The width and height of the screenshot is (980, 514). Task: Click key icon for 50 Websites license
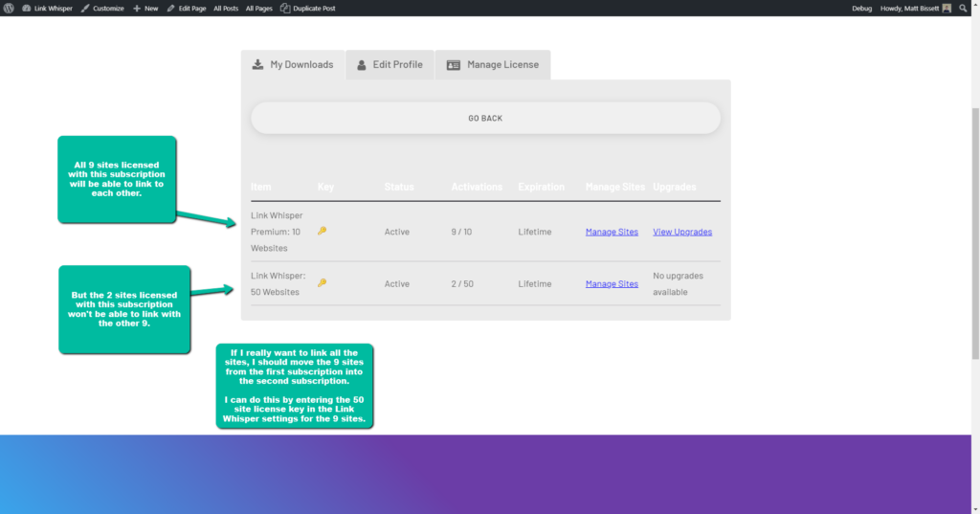pos(322,282)
